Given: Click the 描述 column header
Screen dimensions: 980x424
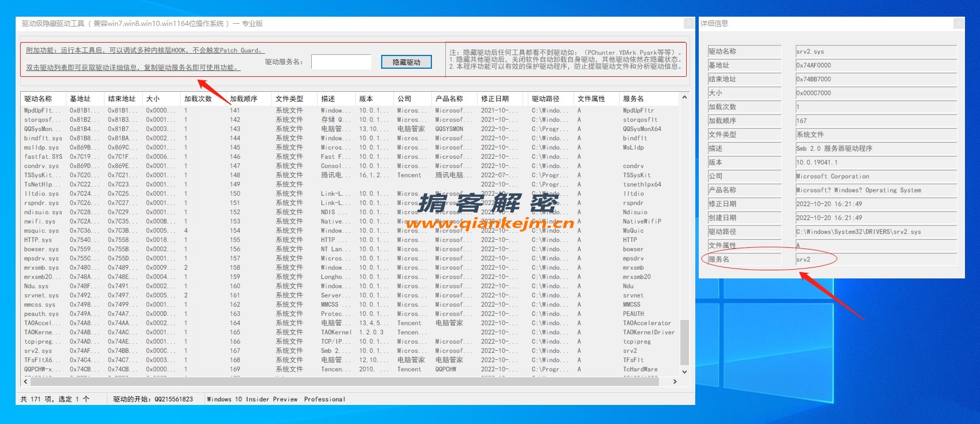Looking at the screenshot, I should tap(336, 99).
